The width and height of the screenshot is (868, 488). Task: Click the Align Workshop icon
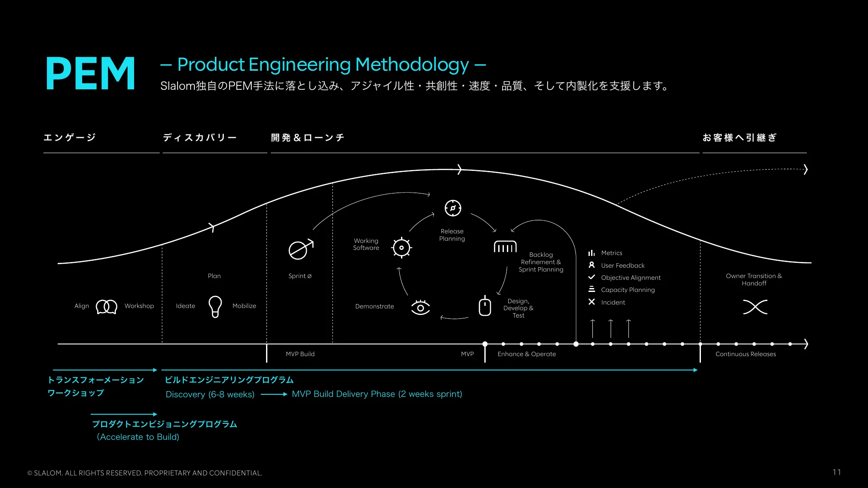click(x=106, y=306)
